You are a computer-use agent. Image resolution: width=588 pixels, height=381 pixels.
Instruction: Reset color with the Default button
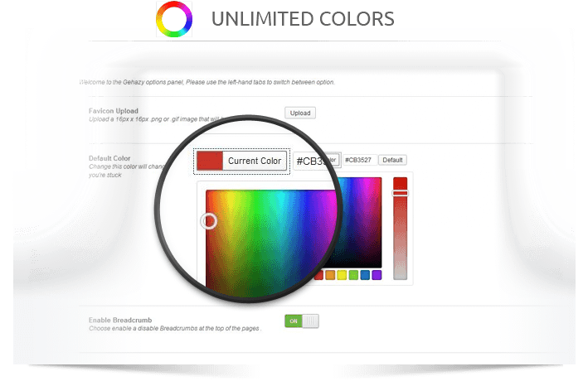click(x=392, y=160)
